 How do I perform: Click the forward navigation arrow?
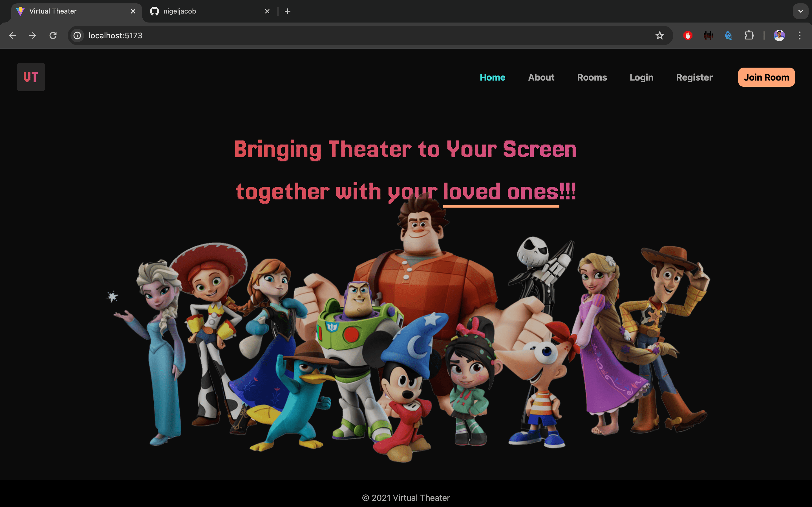click(32, 35)
